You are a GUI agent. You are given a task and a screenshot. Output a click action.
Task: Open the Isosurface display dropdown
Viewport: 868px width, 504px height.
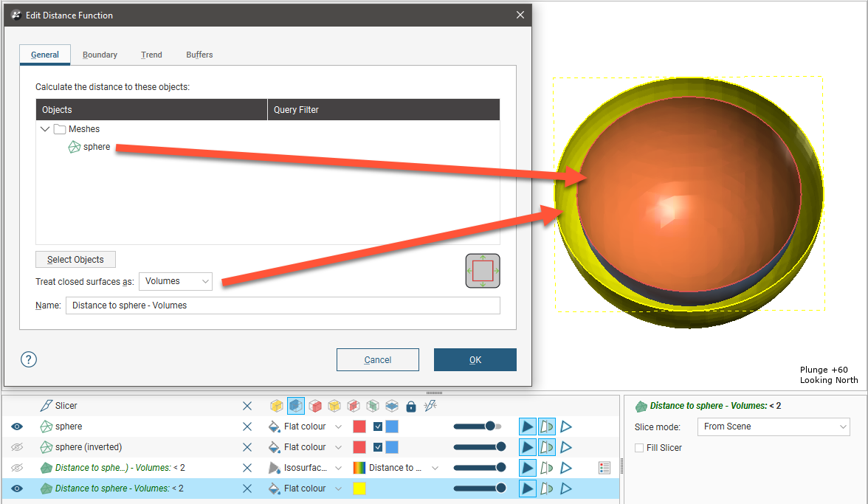[338, 468]
